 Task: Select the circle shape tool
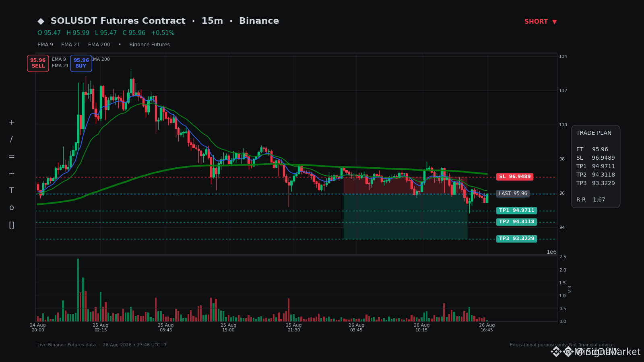click(12, 208)
